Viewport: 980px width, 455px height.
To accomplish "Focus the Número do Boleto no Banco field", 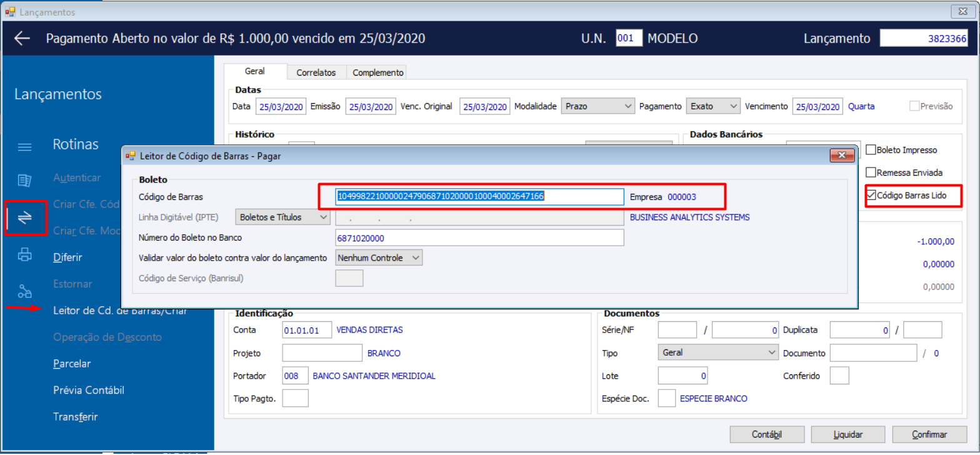I will point(480,237).
